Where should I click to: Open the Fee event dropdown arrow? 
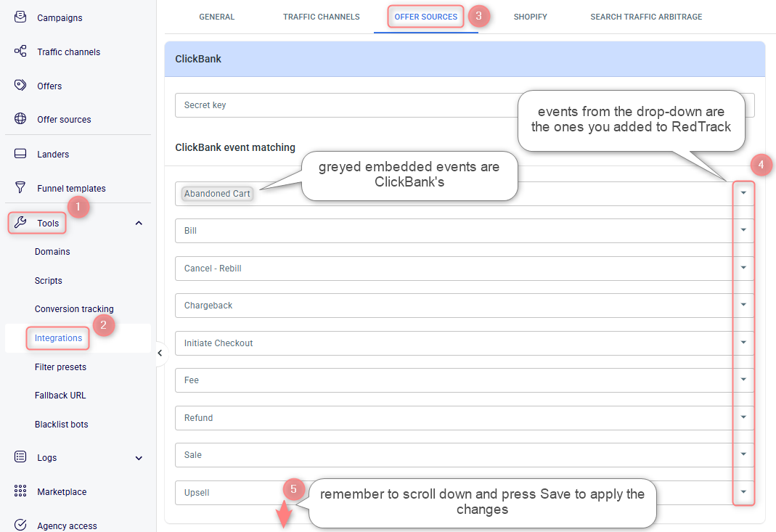pyautogui.click(x=743, y=380)
